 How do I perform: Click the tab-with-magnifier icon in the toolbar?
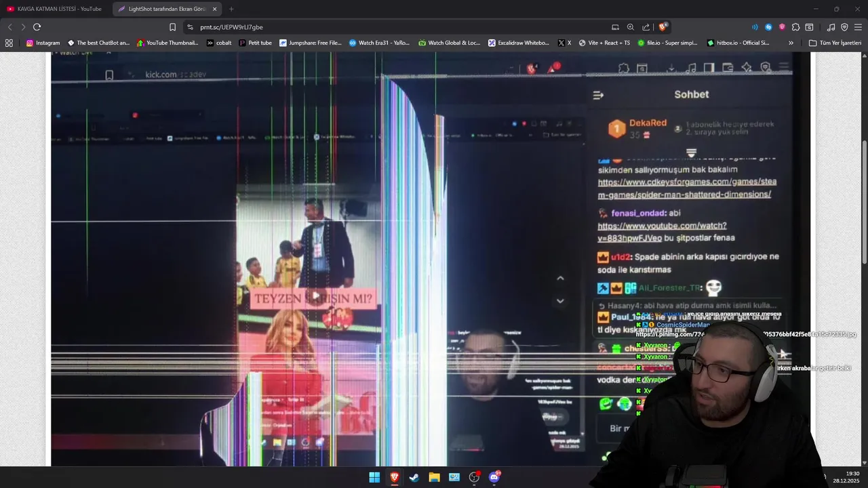click(x=809, y=27)
